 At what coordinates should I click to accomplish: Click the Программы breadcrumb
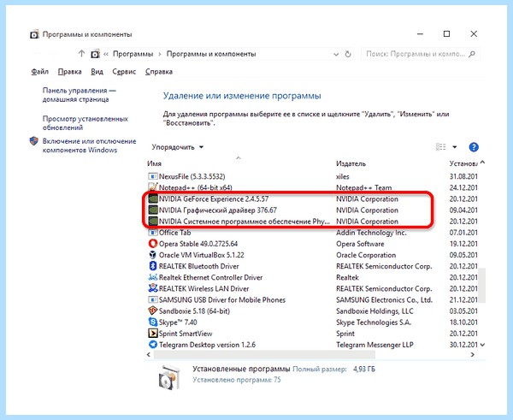pyautogui.click(x=133, y=54)
